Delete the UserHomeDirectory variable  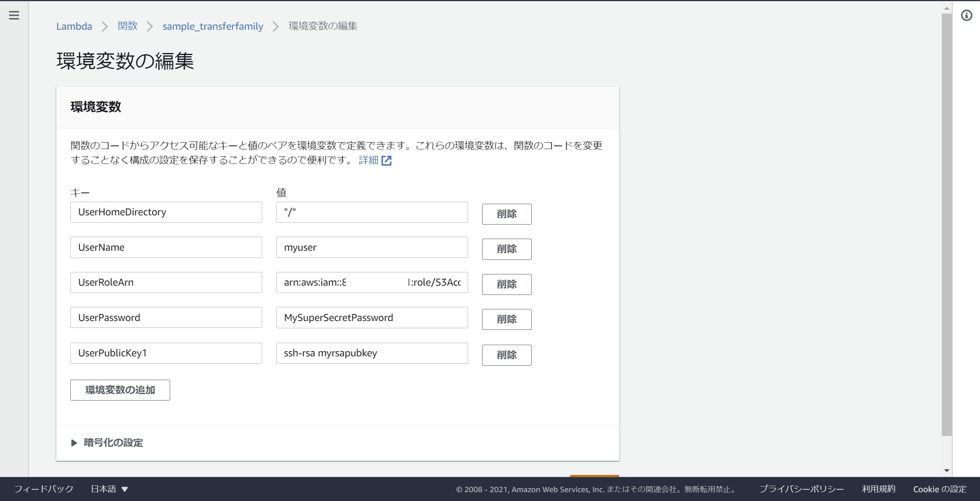point(506,214)
